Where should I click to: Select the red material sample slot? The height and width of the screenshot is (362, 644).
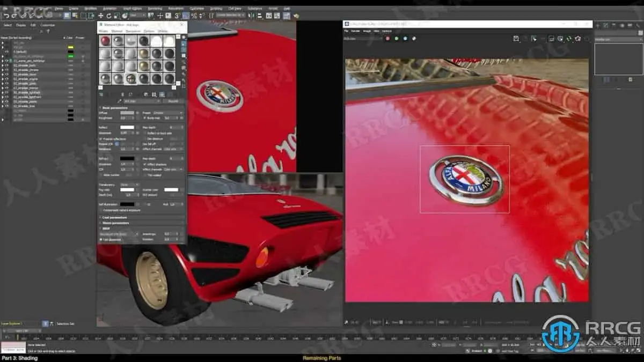[x=105, y=41]
